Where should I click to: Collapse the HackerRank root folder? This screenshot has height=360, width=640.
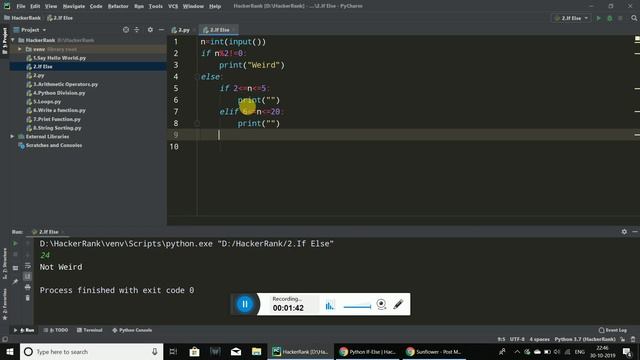click(13, 40)
